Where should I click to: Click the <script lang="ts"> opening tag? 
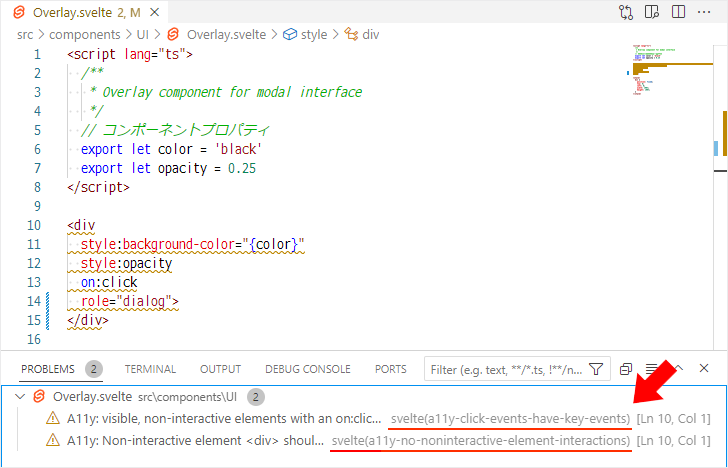[130, 54]
